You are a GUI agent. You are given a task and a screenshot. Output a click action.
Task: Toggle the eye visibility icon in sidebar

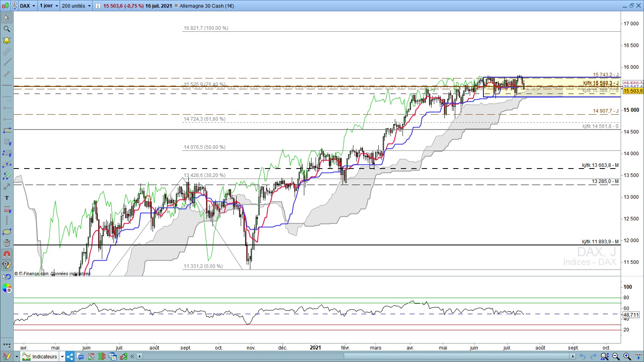pos(6,265)
